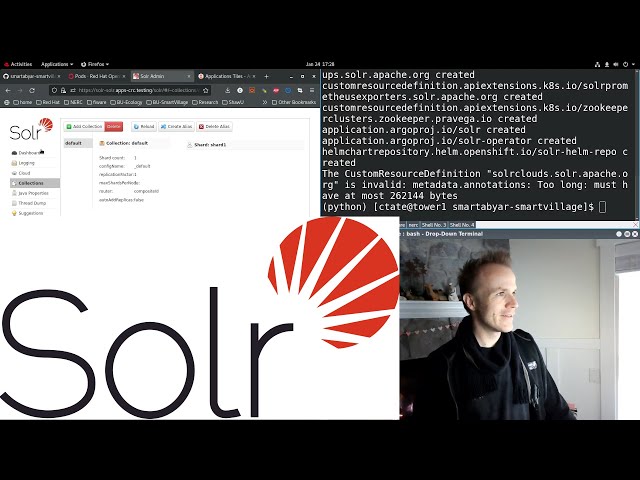
Task: Open the home bookmark folder
Action: pyautogui.click(x=22, y=102)
